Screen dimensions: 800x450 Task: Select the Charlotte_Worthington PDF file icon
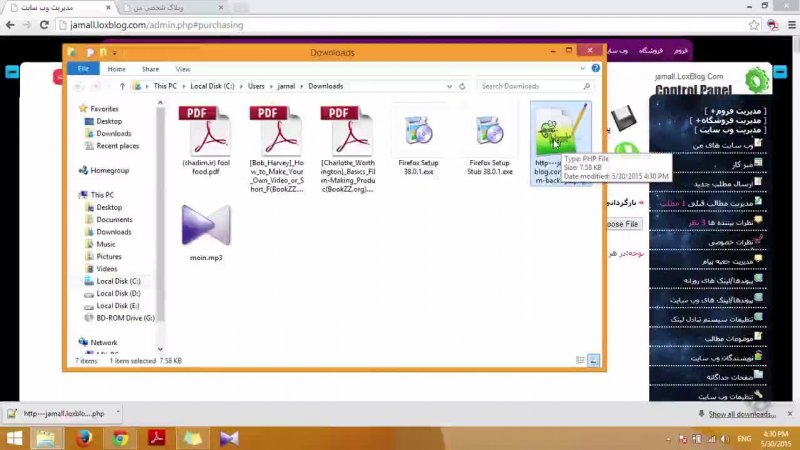pyautogui.click(x=347, y=132)
